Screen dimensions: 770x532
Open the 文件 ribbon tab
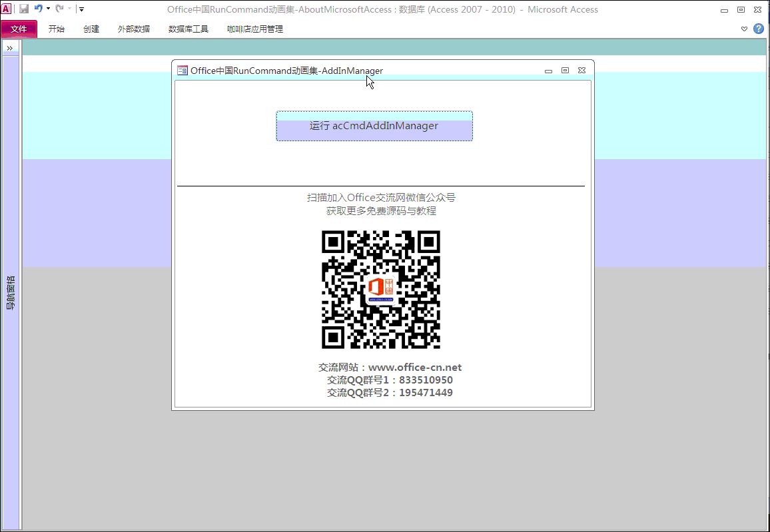pos(19,29)
